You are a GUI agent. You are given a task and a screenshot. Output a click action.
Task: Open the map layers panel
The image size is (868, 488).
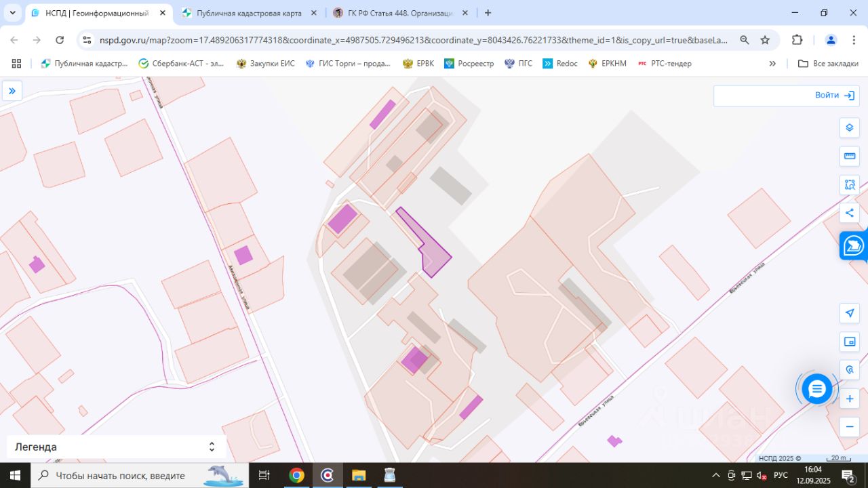coord(850,127)
